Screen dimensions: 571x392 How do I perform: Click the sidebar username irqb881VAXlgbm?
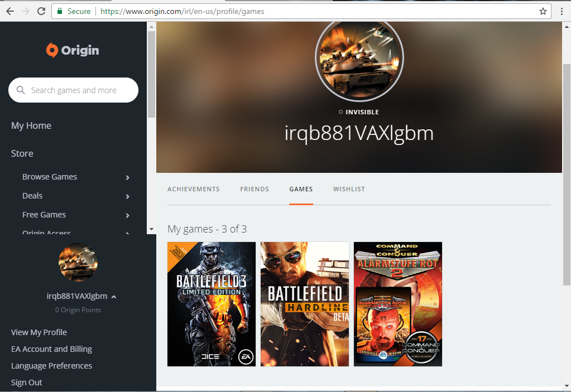click(77, 296)
